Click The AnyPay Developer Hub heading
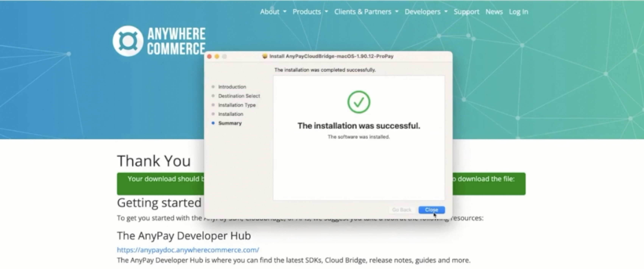The width and height of the screenshot is (644, 269). coord(184,236)
